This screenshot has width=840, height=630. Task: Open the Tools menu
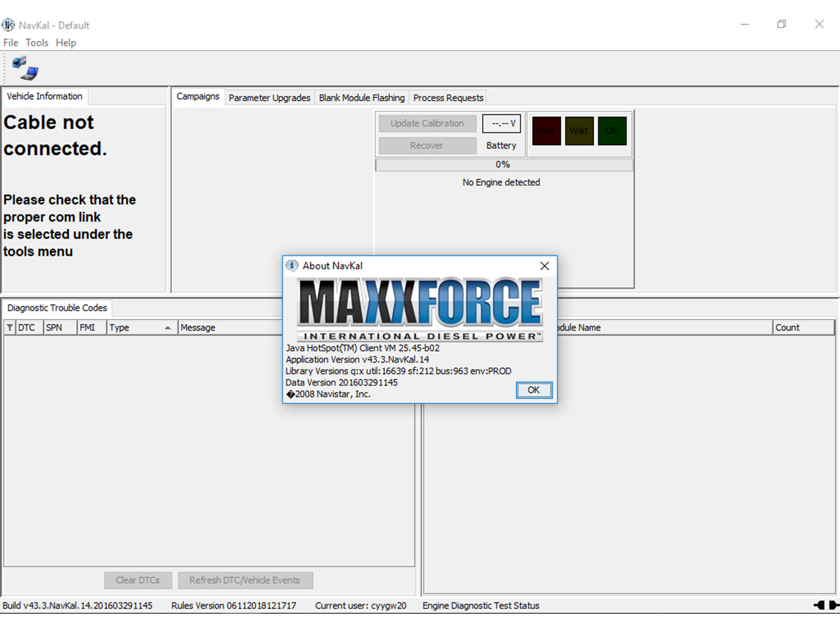pyautogui.click(x=37, y=43)
